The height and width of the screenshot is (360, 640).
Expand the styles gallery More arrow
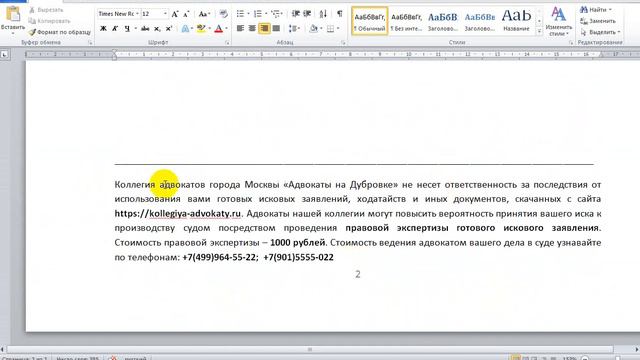click(x=539, y=31)
